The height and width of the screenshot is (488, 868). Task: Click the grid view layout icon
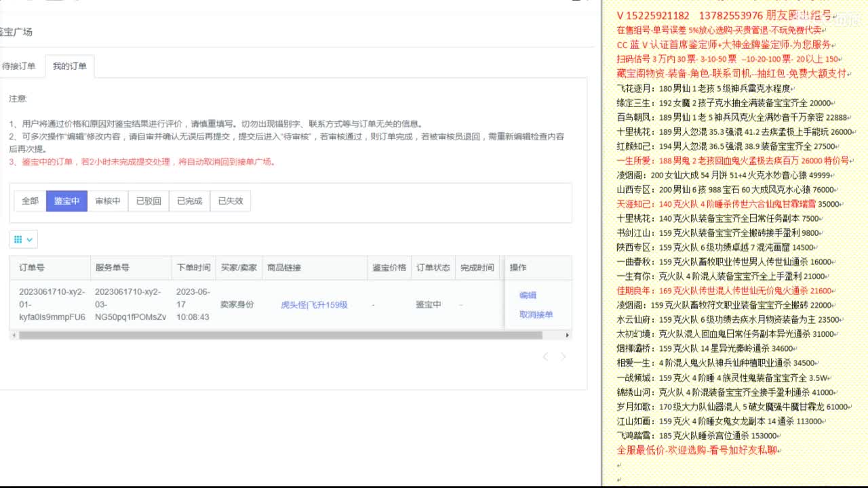click(19, 239)
